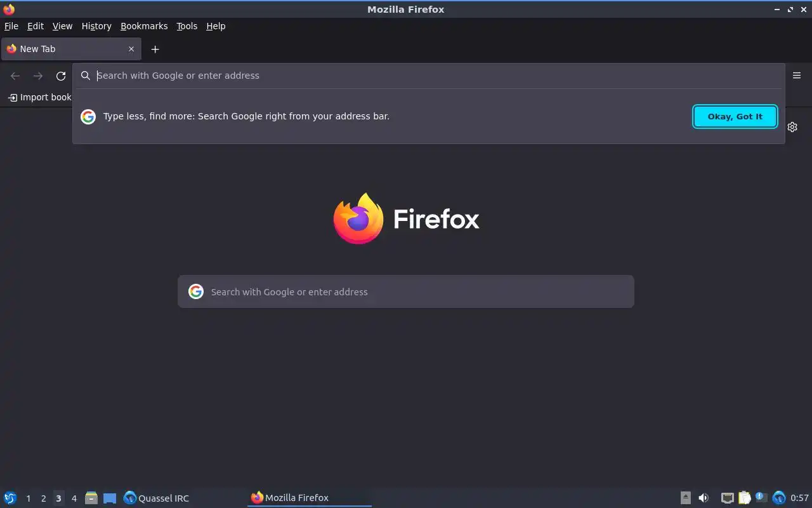812x508 pixels.
Task: Open new tab personalize gear icon
Action: coord(792,127)
